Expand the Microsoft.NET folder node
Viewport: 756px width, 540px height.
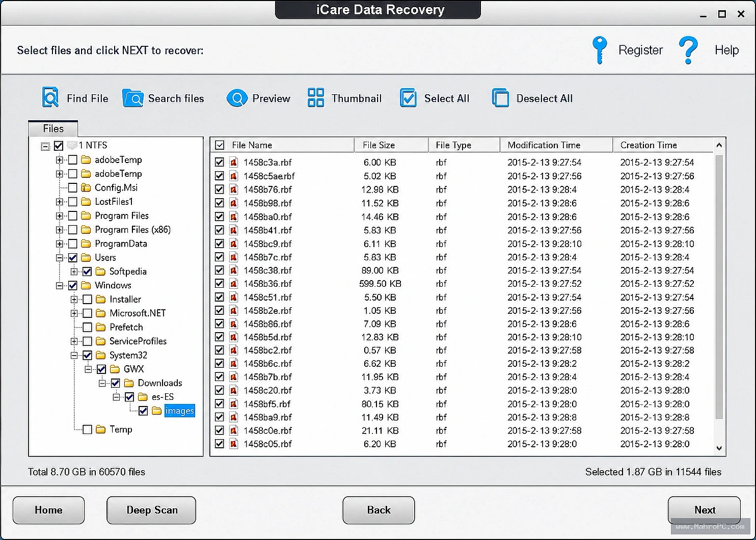tap(74, 313)
